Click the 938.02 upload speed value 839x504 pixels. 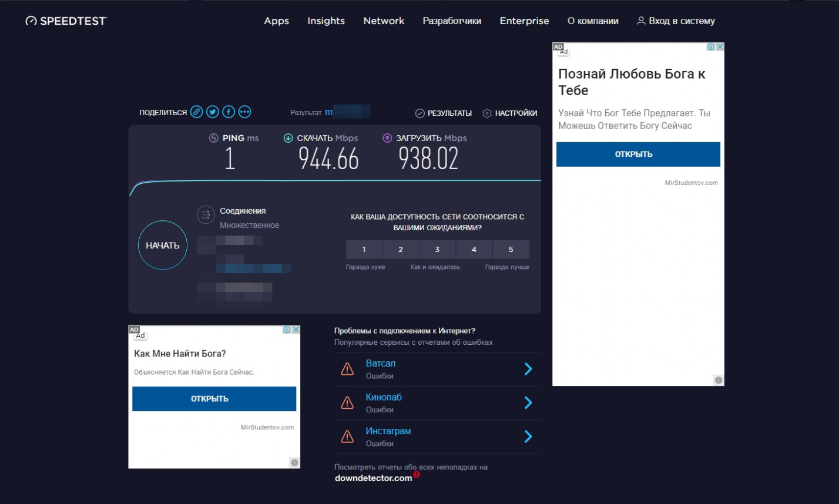tap(428, 158)
